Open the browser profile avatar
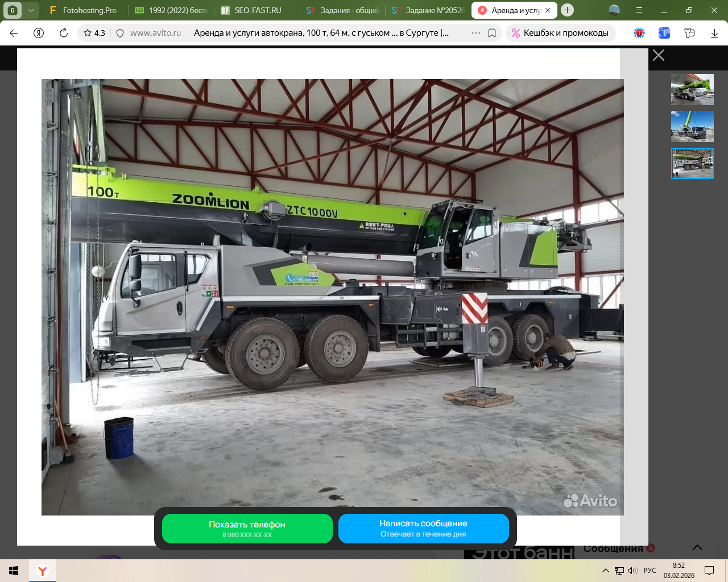 point(614,10)
